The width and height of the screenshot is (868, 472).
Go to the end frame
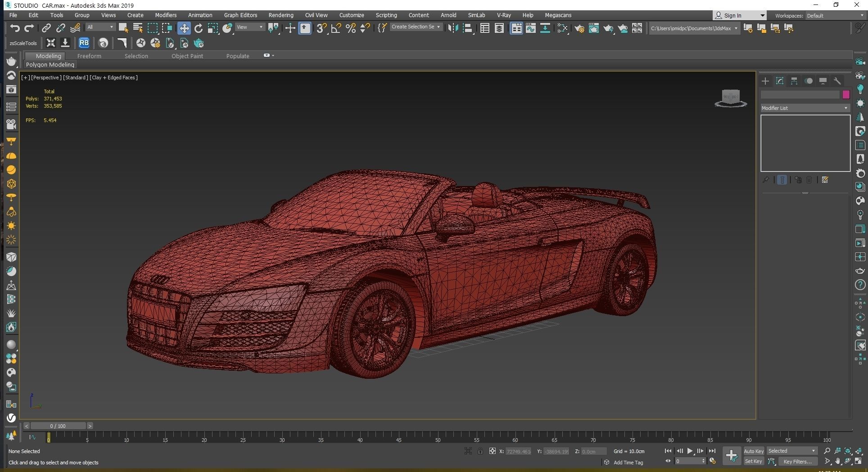click(x=712, y=451)
